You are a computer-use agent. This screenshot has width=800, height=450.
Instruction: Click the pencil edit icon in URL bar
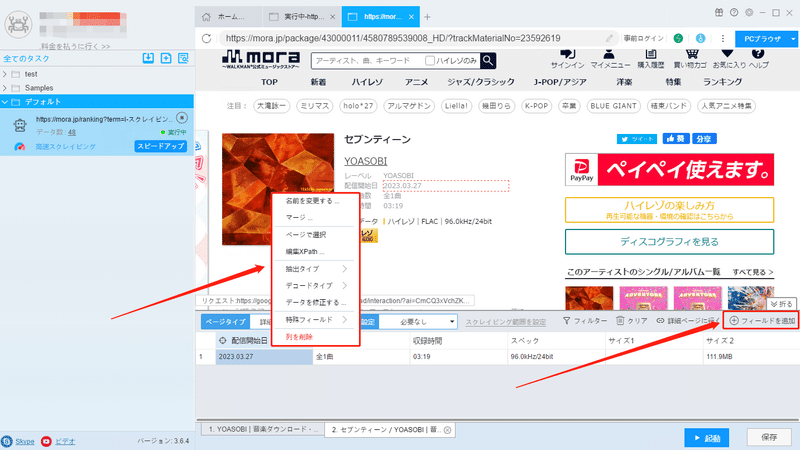[x=609, y=38]
